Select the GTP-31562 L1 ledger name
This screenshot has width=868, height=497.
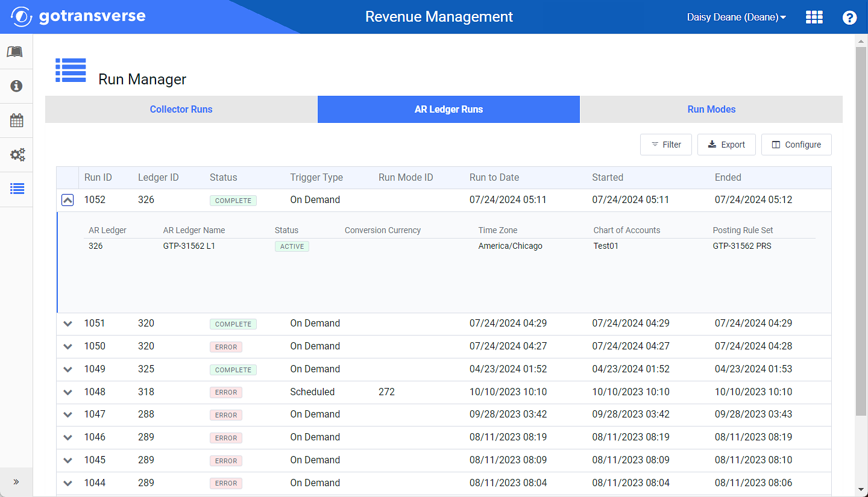click(189, 246)
